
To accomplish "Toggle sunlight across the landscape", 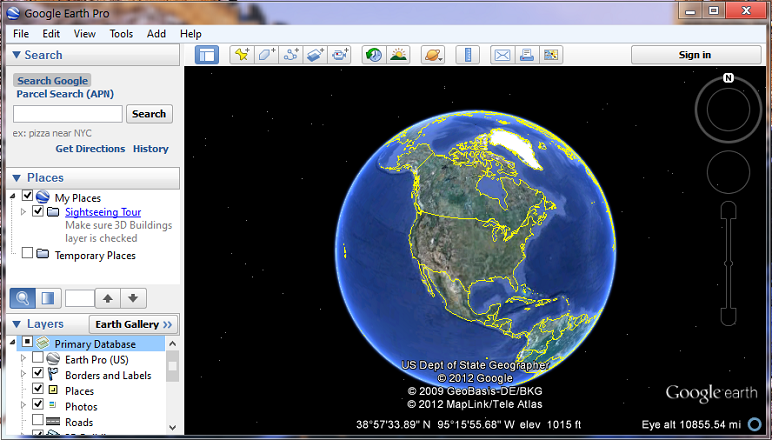I will [398, 55].
